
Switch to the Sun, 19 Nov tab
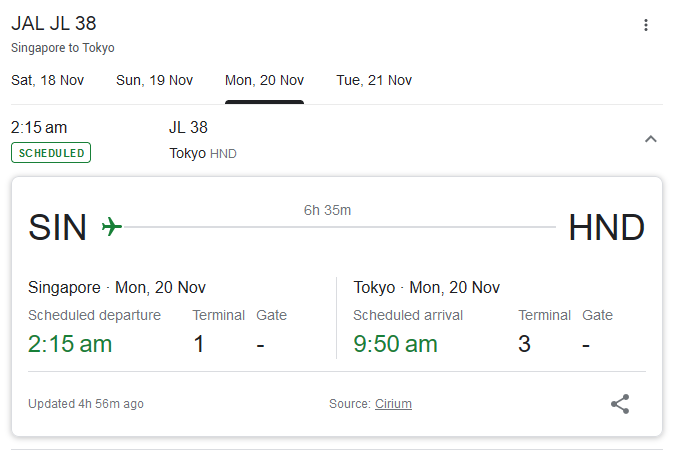(155, 80)
